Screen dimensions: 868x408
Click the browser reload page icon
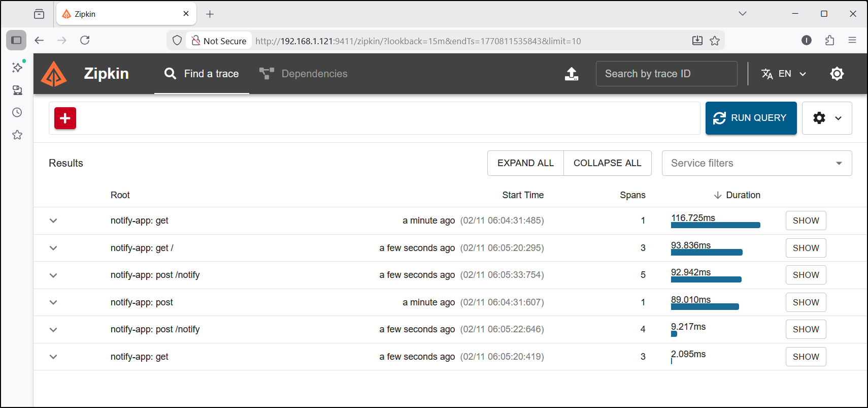(x=85, y=40)
